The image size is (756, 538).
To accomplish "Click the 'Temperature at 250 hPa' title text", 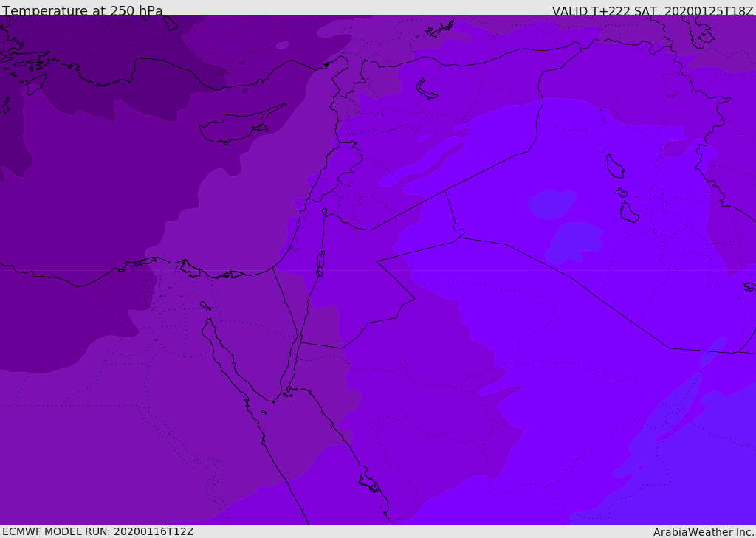I will coord(83,10).
